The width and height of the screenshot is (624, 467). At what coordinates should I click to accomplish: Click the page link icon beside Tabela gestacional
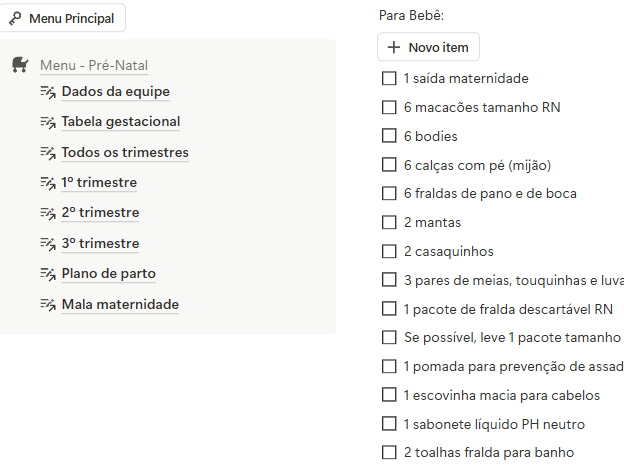coord(48,122)
